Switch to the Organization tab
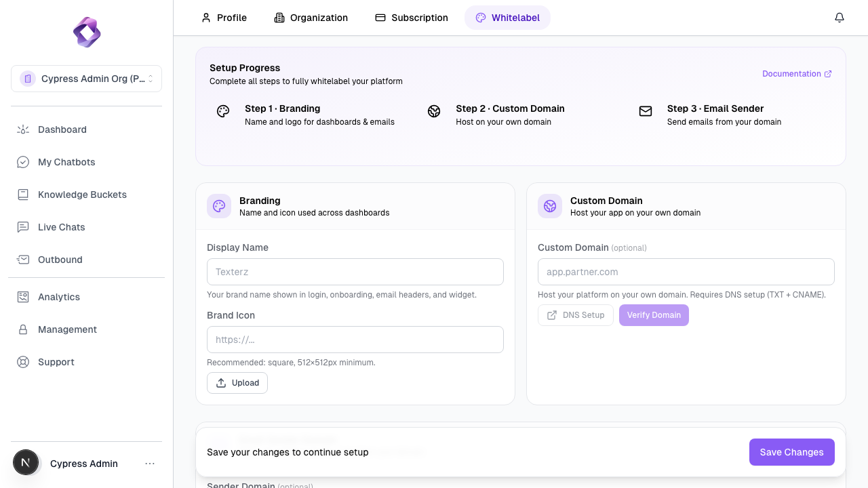The image size is (868, 488). (311, 18)
